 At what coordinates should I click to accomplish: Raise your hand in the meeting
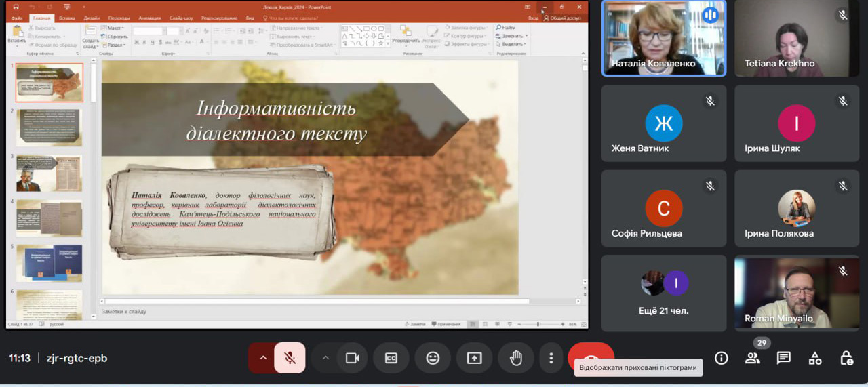pyautogui.click(x=516, y=359)
